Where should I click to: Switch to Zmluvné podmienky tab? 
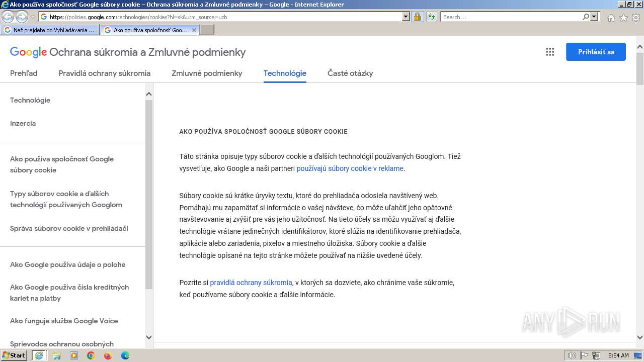coord(207,73)
